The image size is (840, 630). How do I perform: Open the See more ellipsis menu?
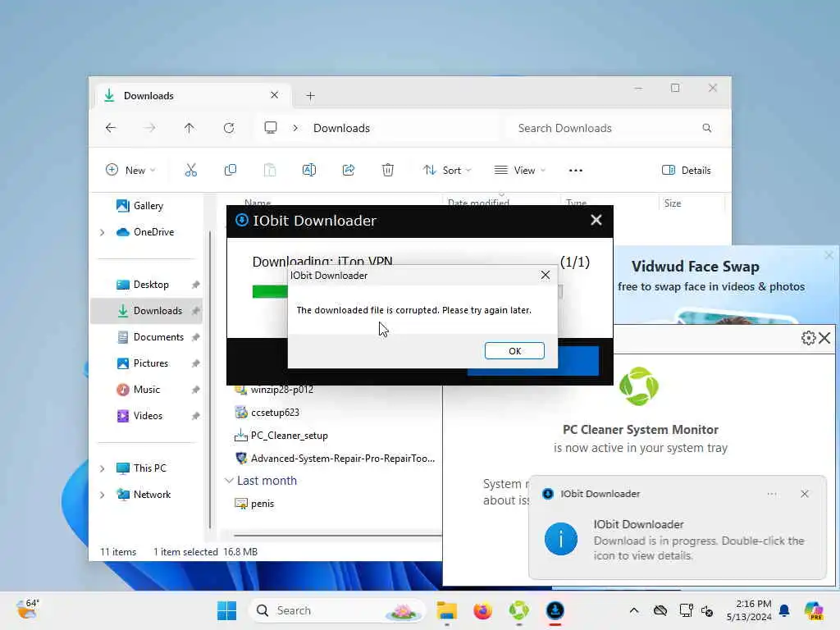point(575,171)
